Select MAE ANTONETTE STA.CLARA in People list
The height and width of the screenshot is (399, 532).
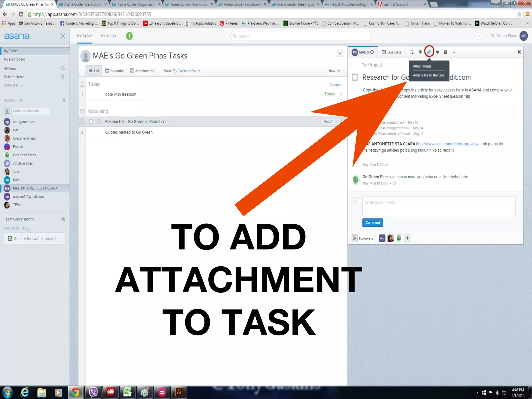point(35,188)
